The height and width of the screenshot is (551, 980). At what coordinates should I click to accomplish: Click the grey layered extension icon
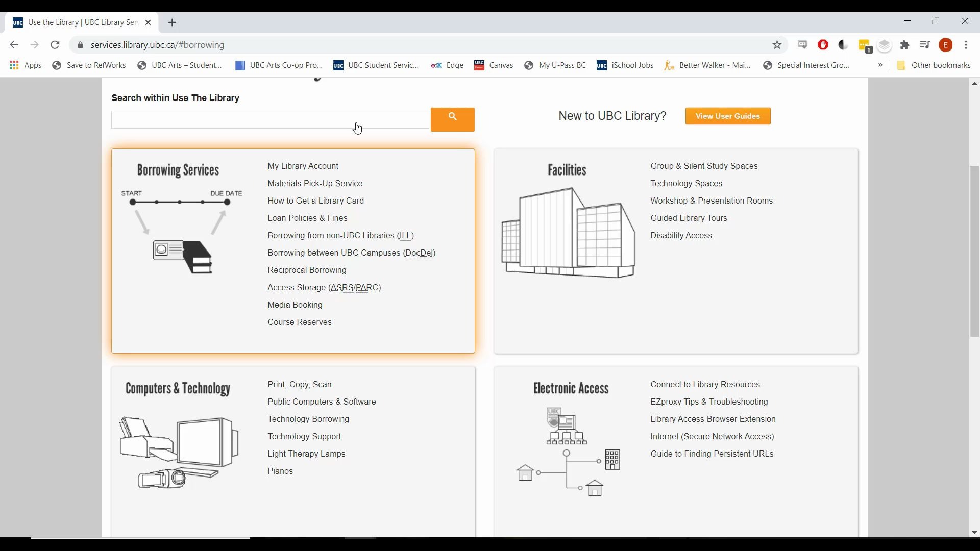pos(885,45)
